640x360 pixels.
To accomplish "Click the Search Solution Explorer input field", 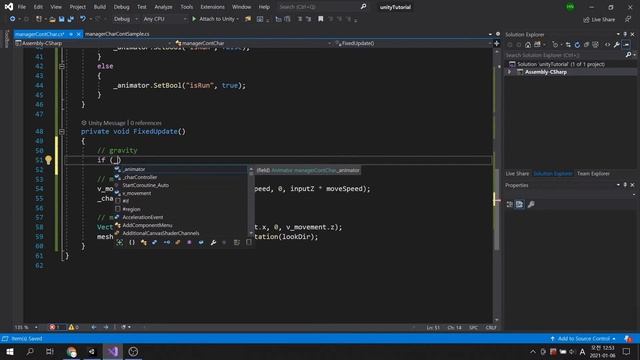I will click(564, 55).
